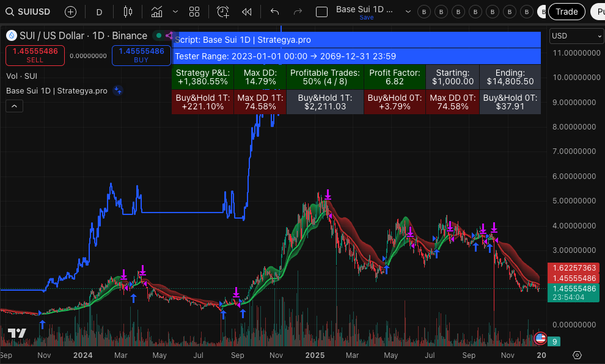Start bar replay with rewind icon

(x=246, y=12)
